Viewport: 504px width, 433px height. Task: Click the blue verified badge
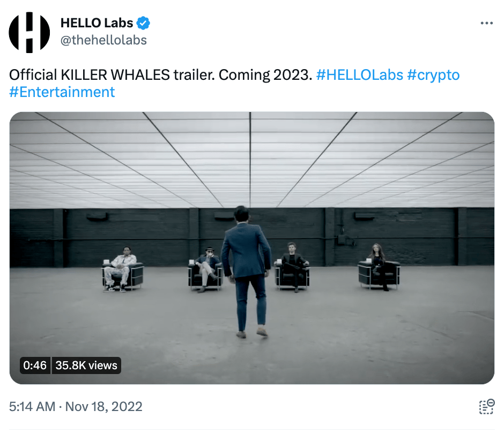tap(143, 23)
